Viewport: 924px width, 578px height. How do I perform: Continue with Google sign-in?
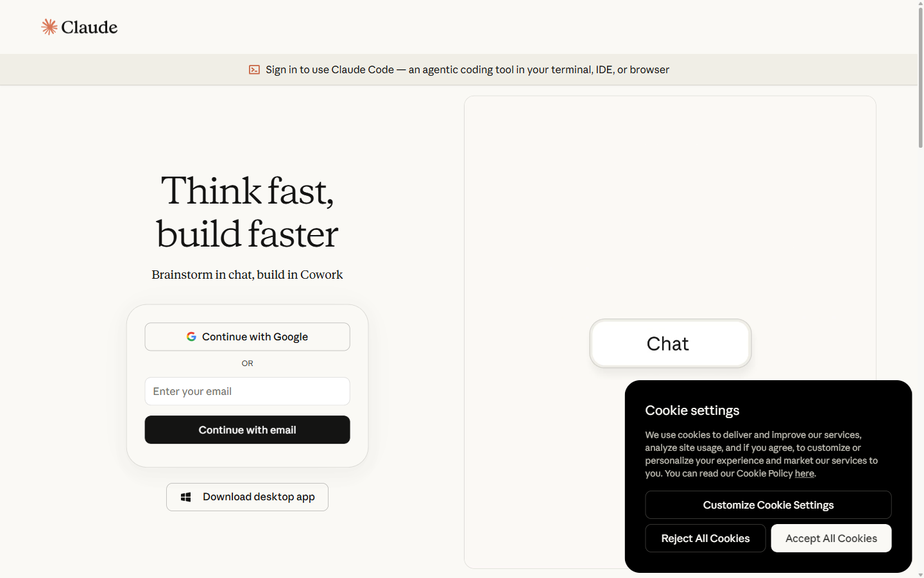click(x=247, y=337)
